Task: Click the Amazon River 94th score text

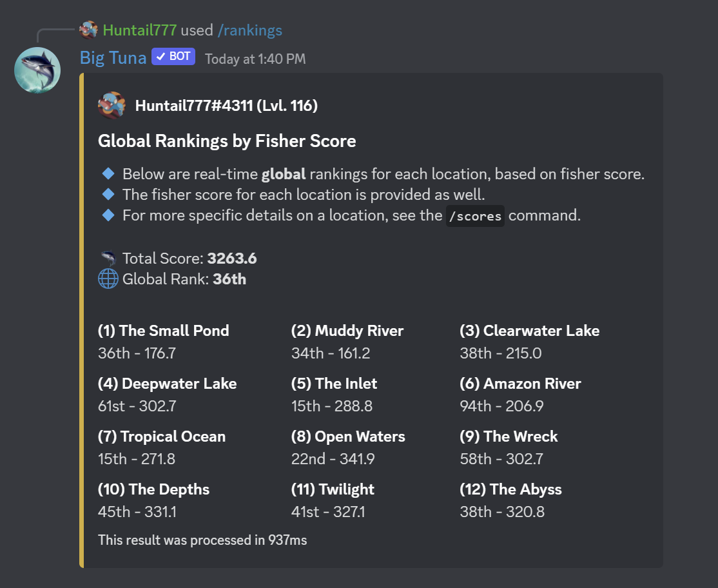Action: coord(501,406)
